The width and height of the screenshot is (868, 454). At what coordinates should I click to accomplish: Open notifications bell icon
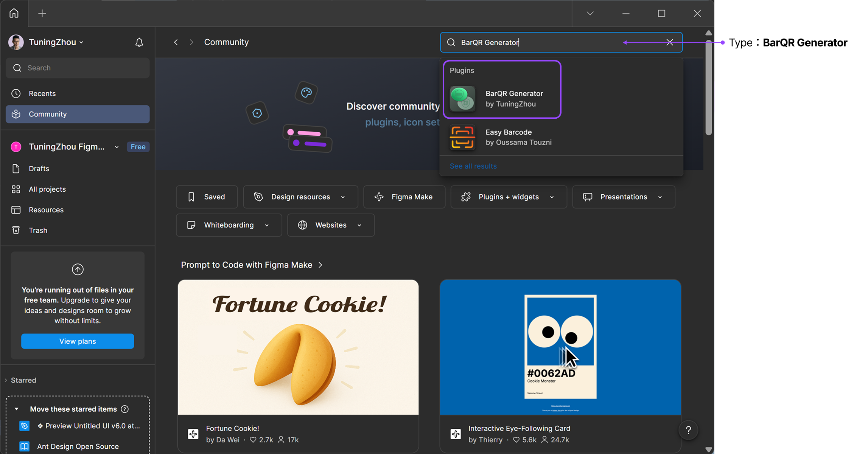pos(139,42)
